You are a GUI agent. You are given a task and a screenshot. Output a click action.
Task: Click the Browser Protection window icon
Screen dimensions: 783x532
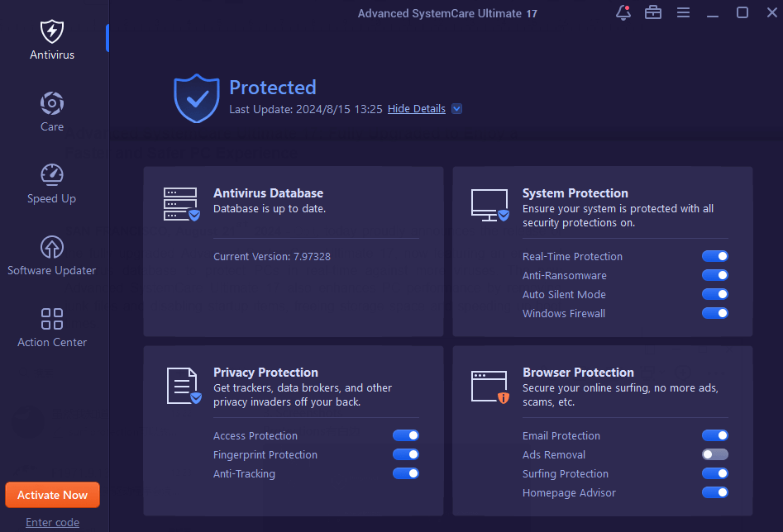[x=490, y=387]
